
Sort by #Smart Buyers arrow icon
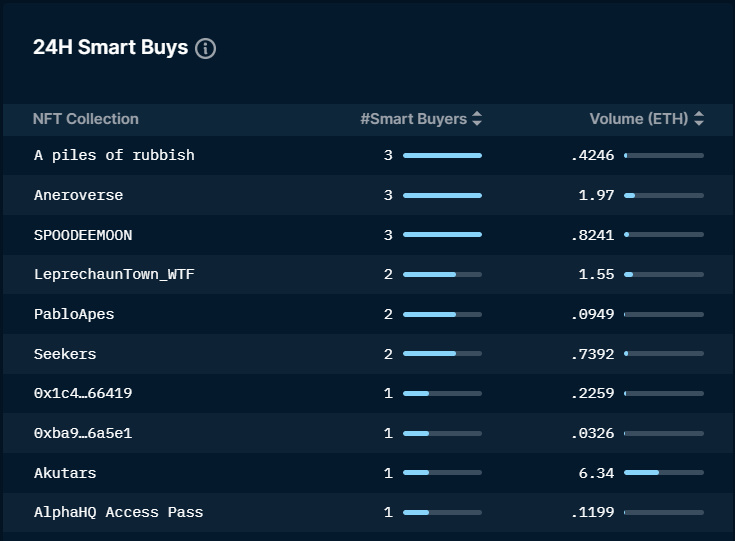point(477,119)
